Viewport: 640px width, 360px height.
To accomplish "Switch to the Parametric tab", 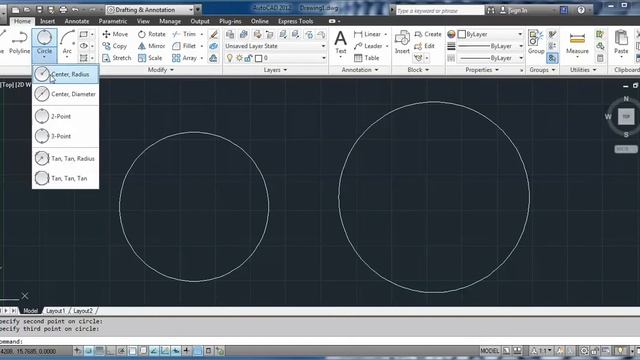I will tap(113, 21).
